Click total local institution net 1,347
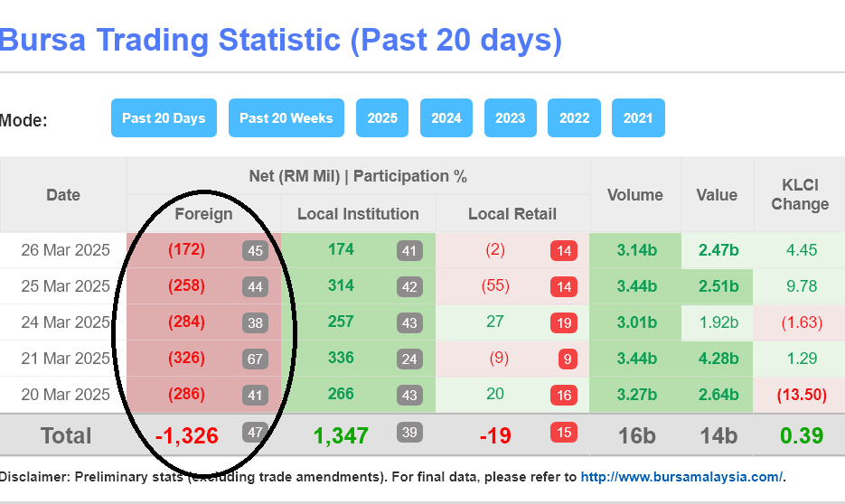This screenshot has width=845, height=504. (x=341, y=435)
